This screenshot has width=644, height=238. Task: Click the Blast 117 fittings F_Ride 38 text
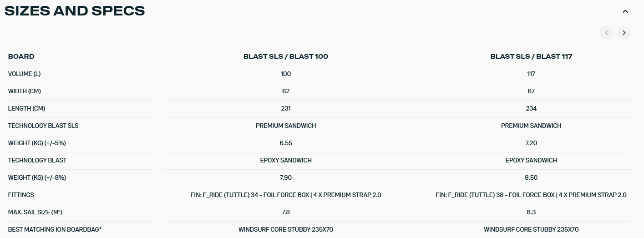pos(531,195)
